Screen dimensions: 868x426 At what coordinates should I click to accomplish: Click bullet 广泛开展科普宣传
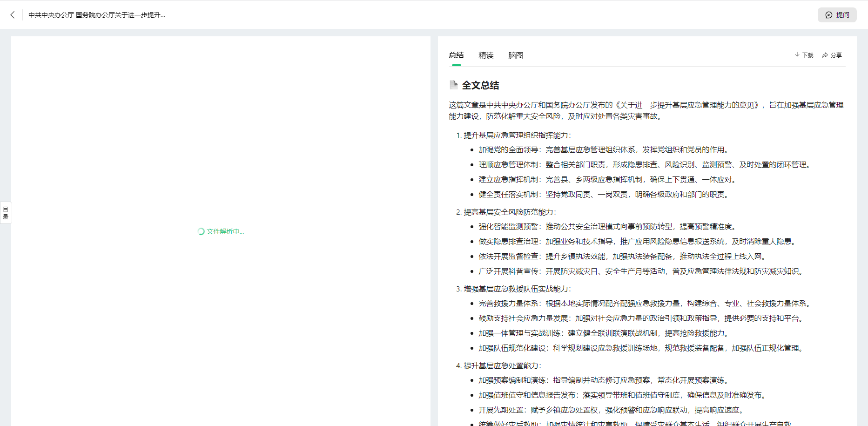(641, 271)
